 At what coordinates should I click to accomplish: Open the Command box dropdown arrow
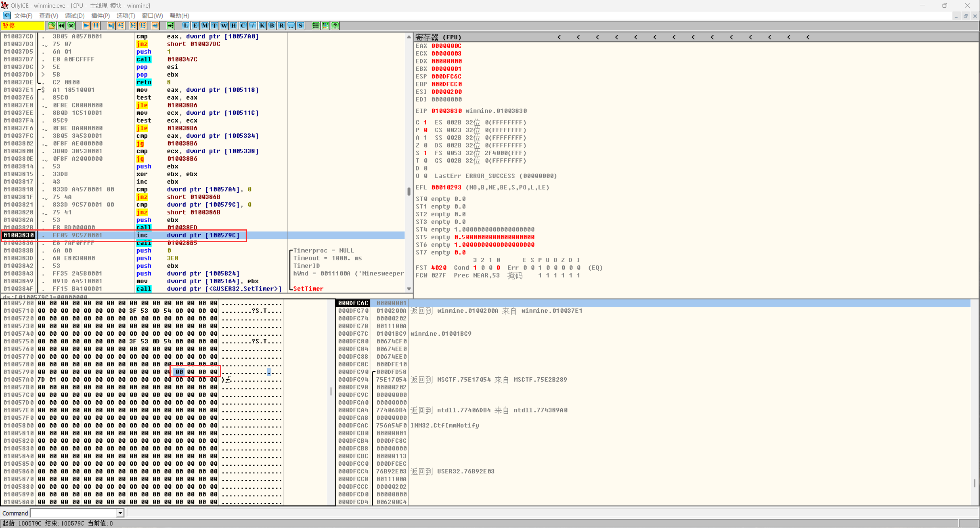(x=120, y=513)
